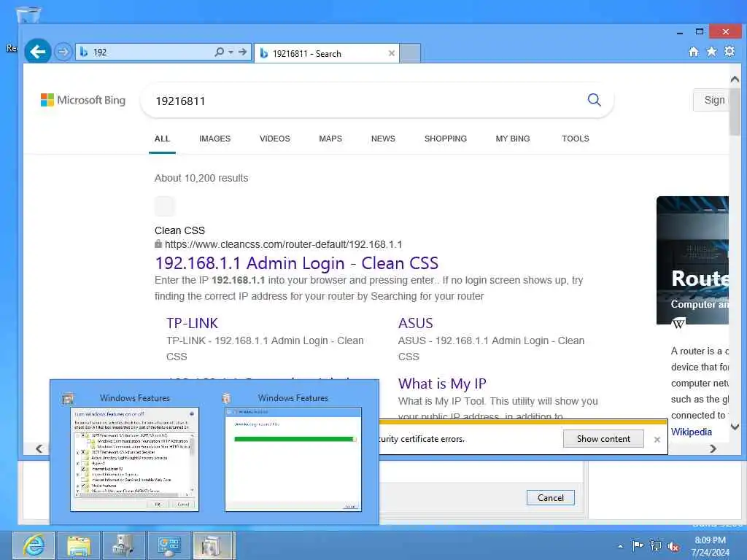Dismiss the security certificate notification bar
This screenshot has height=560, width=747.
[x=657, y=440]
